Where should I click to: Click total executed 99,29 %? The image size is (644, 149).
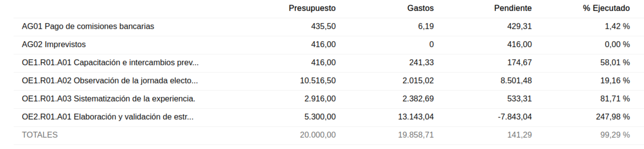tap(615, 135)
